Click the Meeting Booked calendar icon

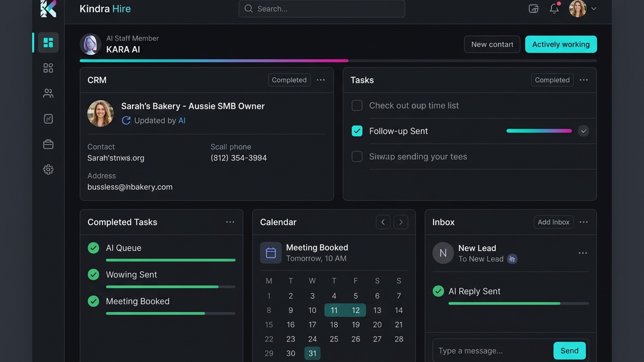click(x=271, y=253)
